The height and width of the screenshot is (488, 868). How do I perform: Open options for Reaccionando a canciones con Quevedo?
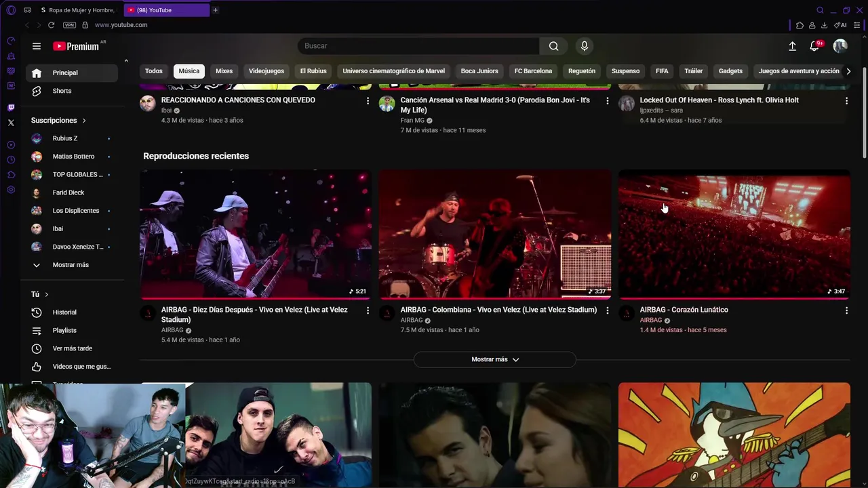coord(368,101)
